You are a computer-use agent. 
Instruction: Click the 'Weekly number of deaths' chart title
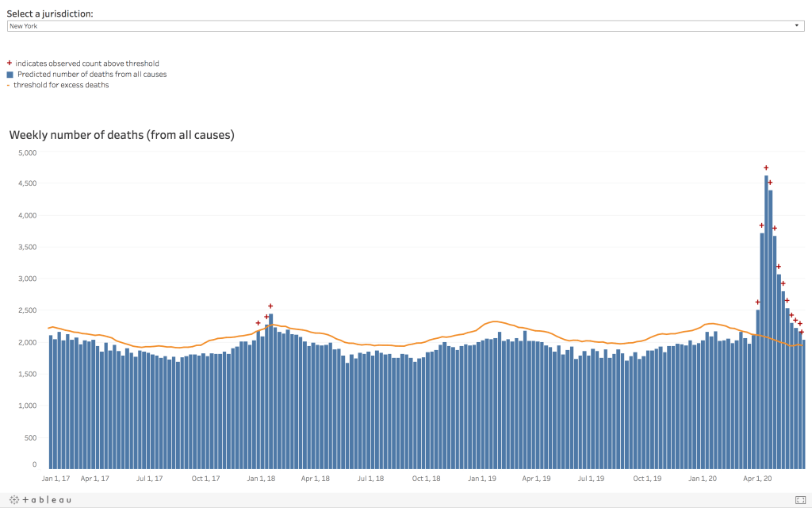click(121, 135)
